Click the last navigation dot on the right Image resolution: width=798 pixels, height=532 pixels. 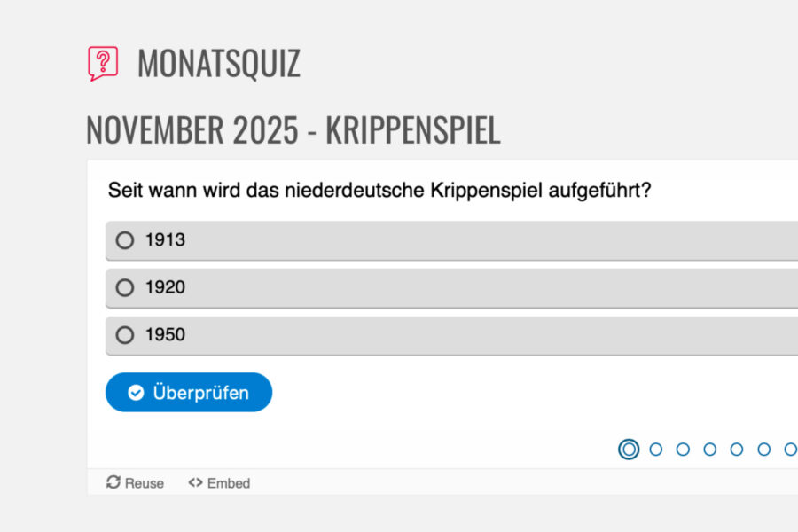point(789,449)
